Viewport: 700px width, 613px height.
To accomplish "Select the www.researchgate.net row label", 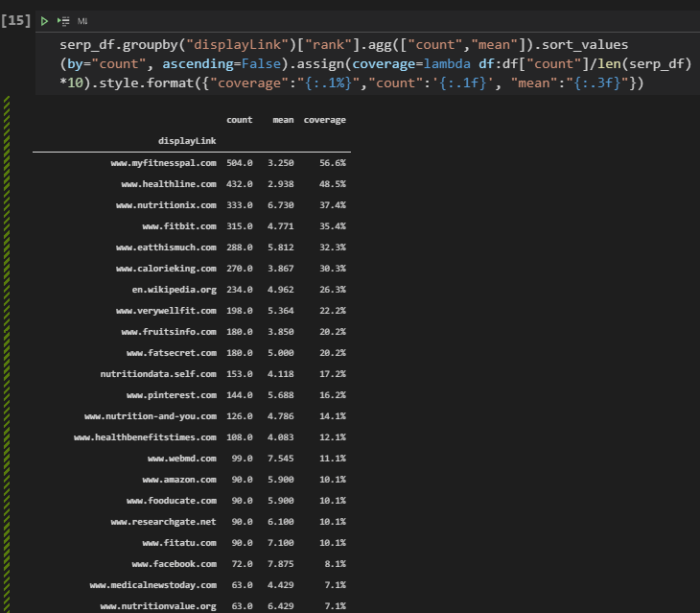I will [163, 522].
